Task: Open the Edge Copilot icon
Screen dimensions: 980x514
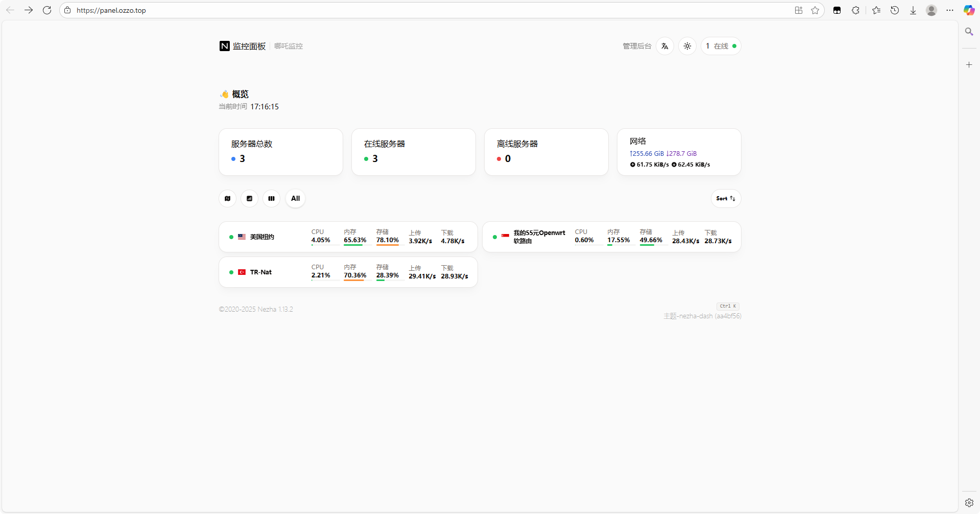Action: (969, 10)
